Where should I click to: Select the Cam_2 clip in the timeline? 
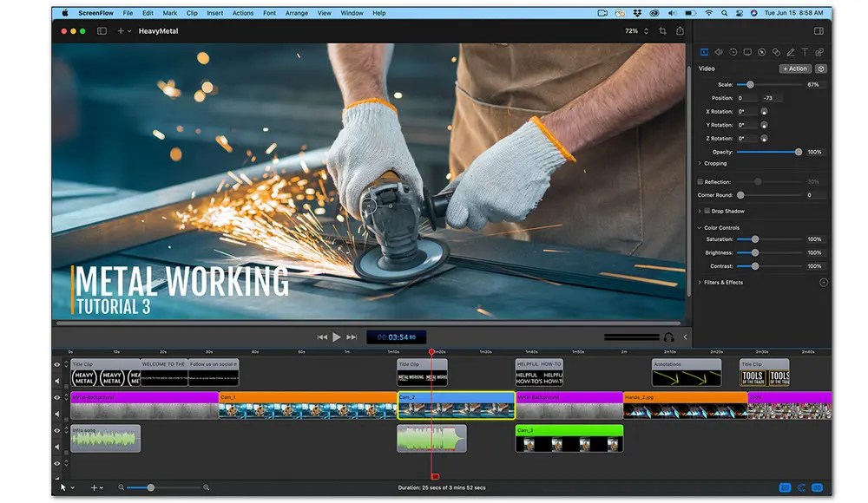pyautogui.click(x=455, y=406)
